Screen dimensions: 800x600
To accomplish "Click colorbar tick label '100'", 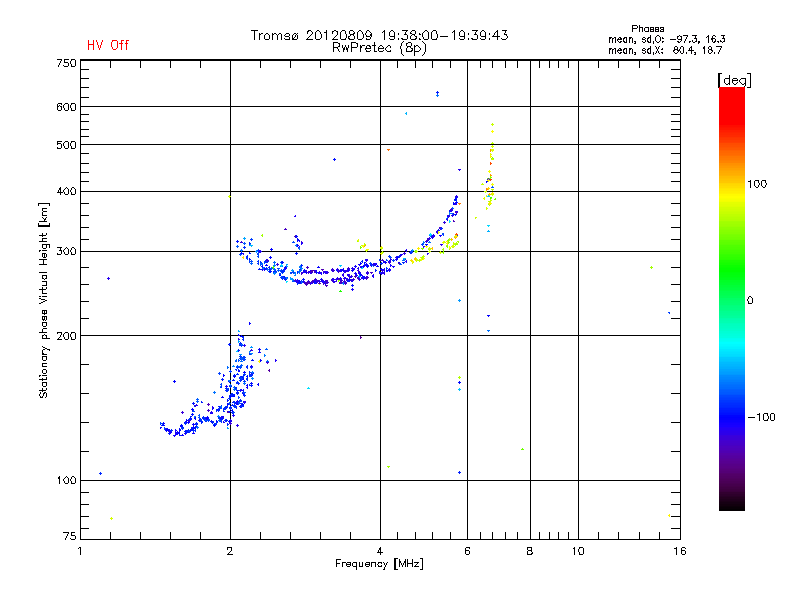I will (757, 184).
